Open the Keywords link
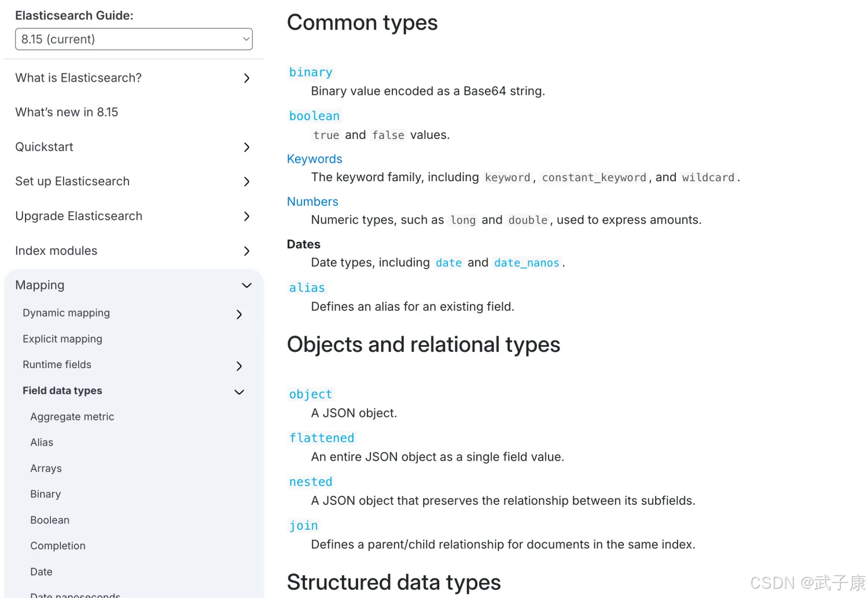Image resolution: width=868 pixels, height=598 pixels. [x=315, y=159]
